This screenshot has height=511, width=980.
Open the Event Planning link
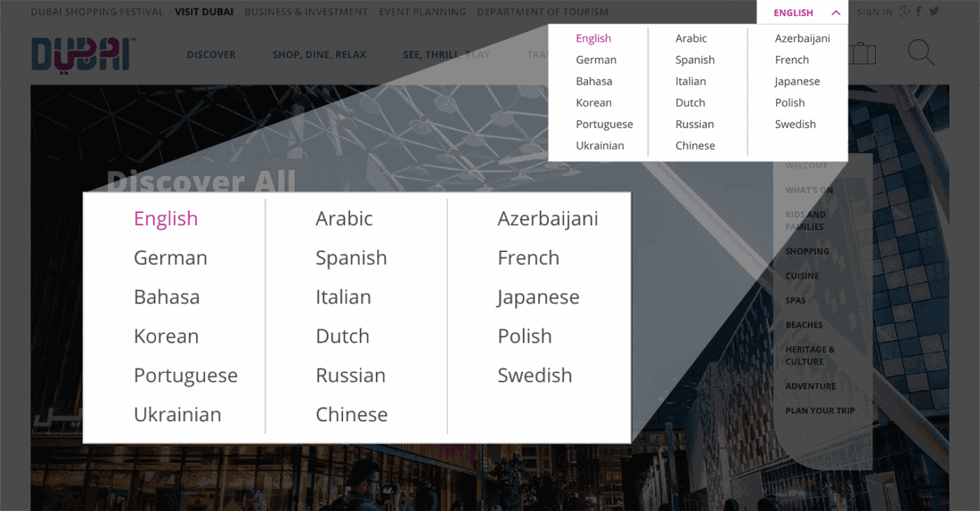[x=422, y=12]
